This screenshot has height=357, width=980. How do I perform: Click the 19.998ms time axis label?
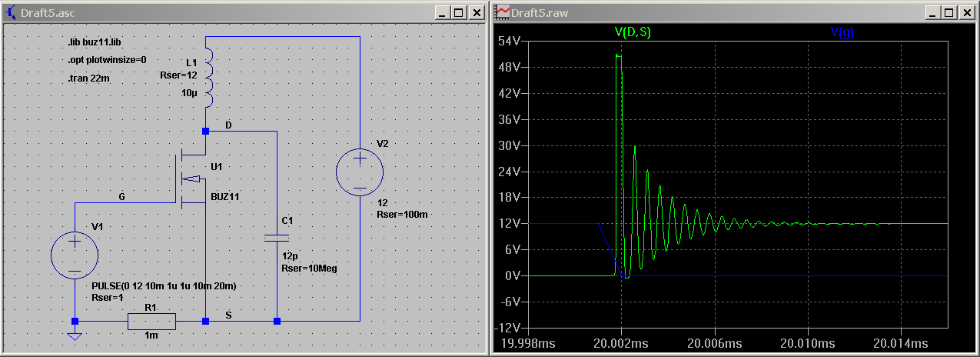[x=527, y=342]
